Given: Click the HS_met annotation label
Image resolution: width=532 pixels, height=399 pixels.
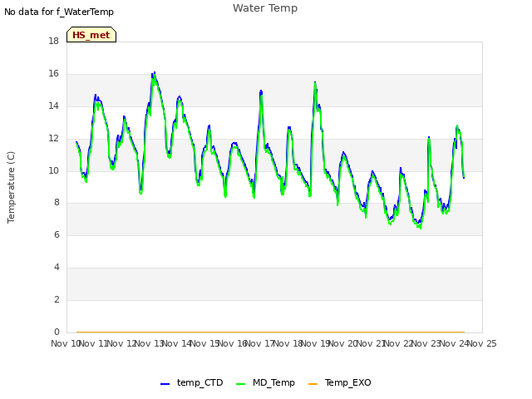Looking at the screenshot, I should pos(91,35).
